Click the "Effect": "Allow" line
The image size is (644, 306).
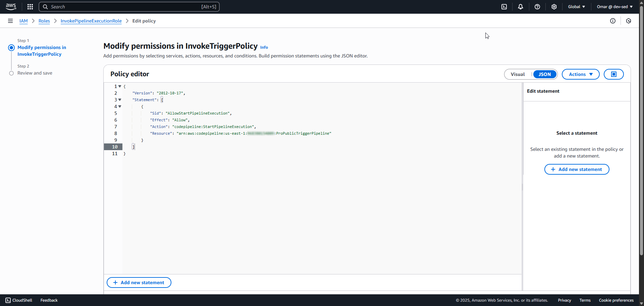tap(170, 120)
